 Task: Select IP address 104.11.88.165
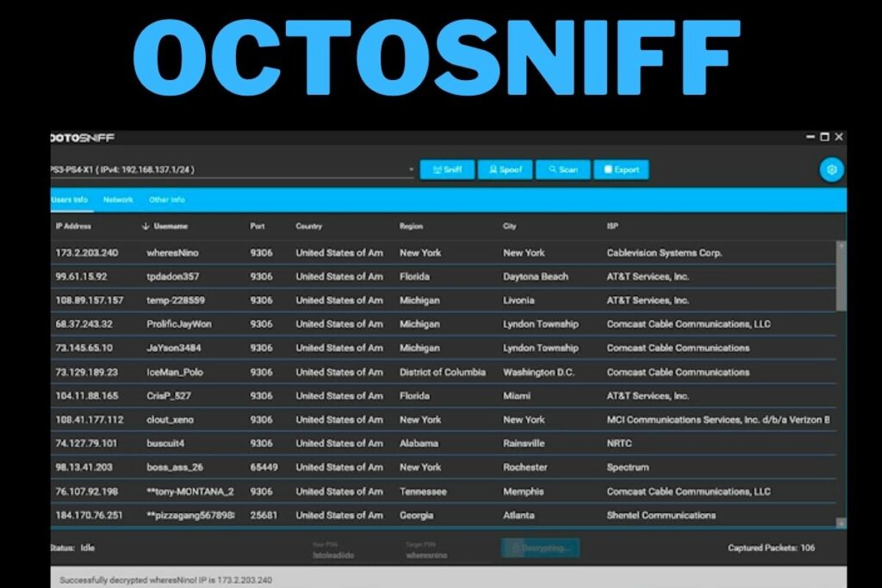(87, 396)
